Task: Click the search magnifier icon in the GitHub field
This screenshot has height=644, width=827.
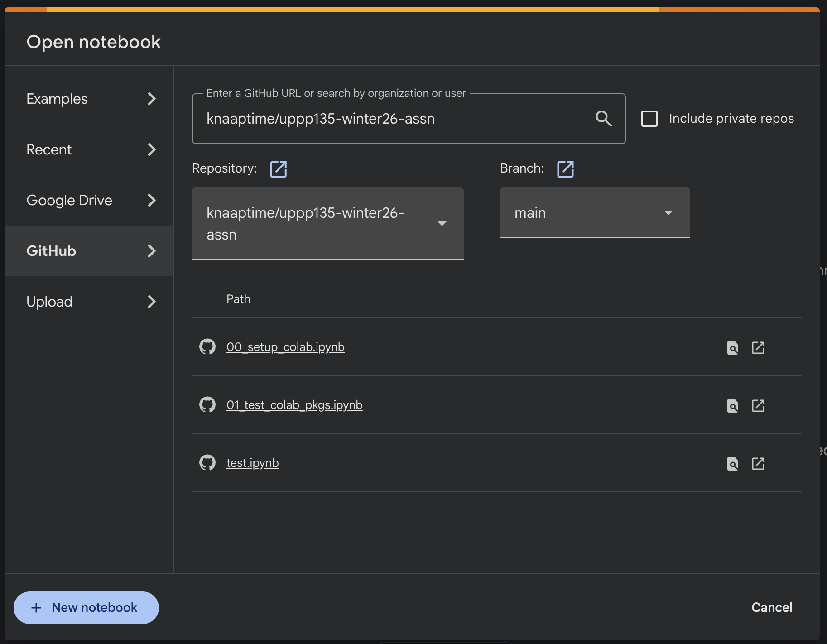Action: pyautogui.click(x=603, y=119)
